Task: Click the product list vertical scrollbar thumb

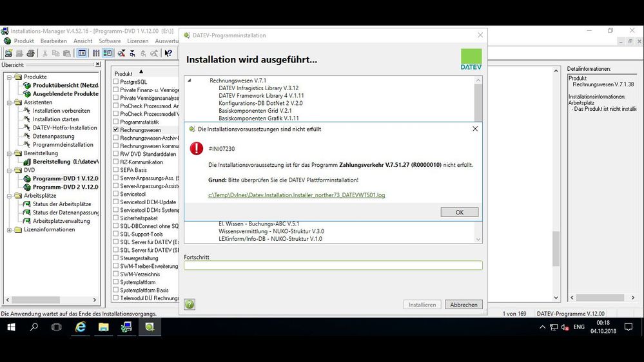Action: [x=556, y=249]
